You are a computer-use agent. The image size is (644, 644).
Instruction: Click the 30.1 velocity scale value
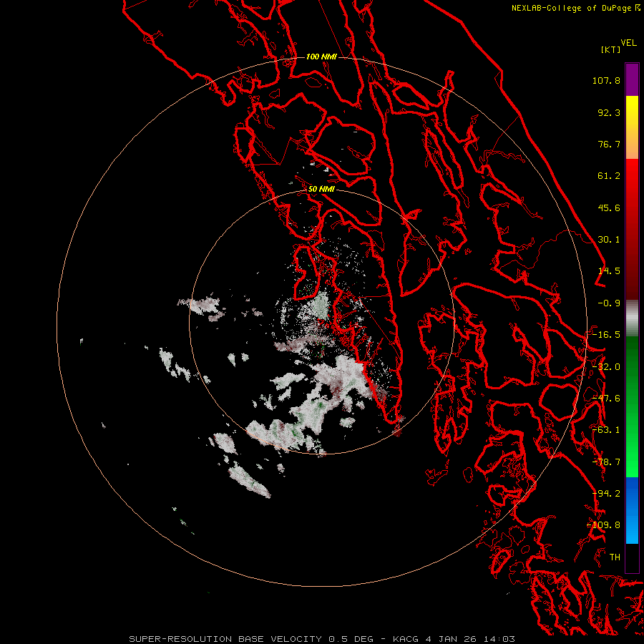tap(609, 240)
